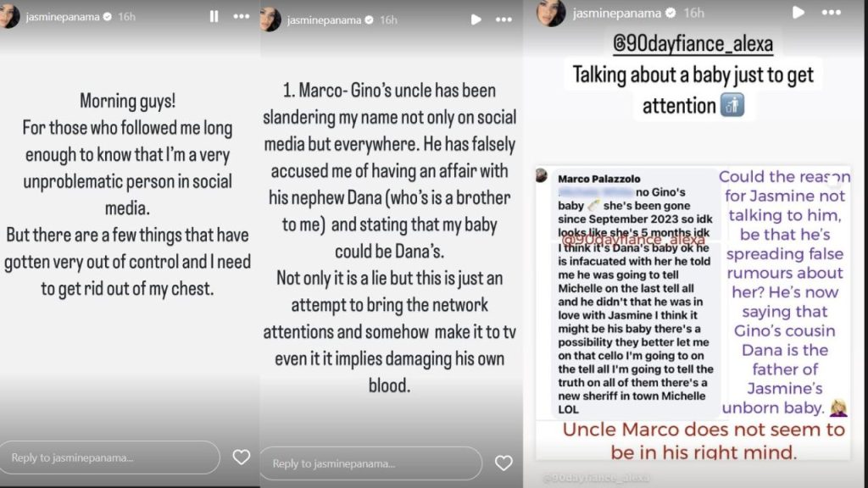This screenshot has height=488, width=868.
Task: Pause the first story with the pause icon
Action: (x=214, y=17)
